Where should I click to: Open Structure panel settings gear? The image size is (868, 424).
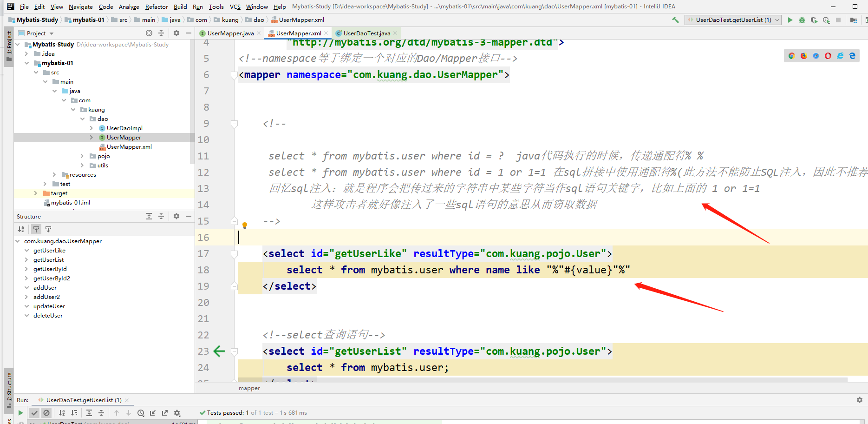(176, 216)
